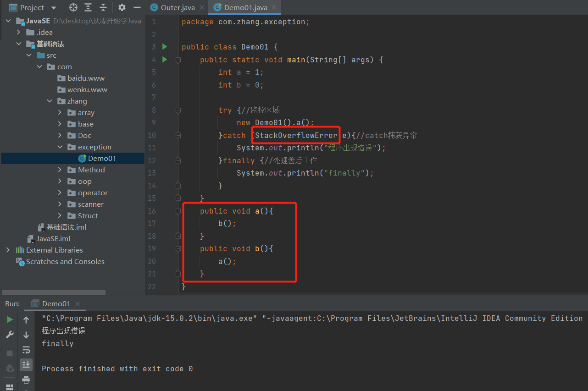588x391 pixels.
Task: Expand External Libraries node
Action: [x=8, y=250]
